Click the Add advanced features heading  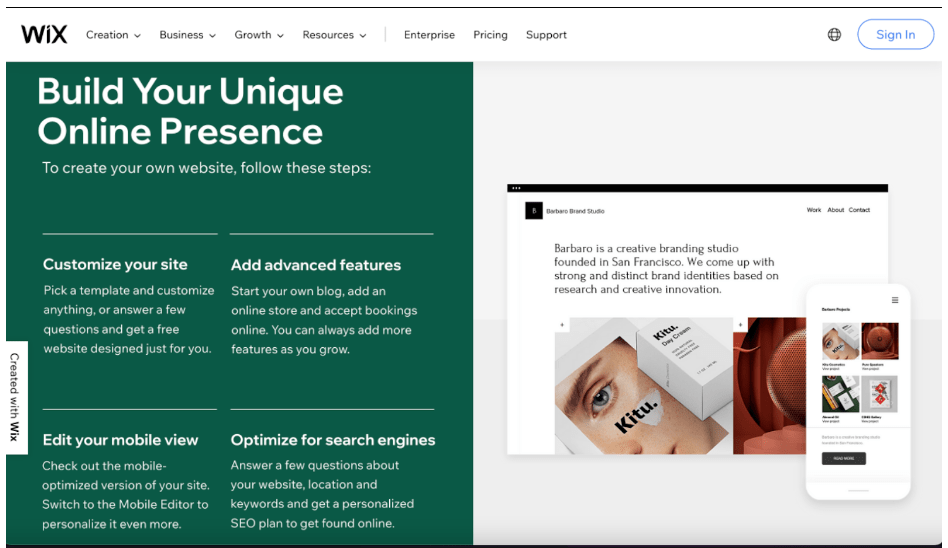(316, 265)
